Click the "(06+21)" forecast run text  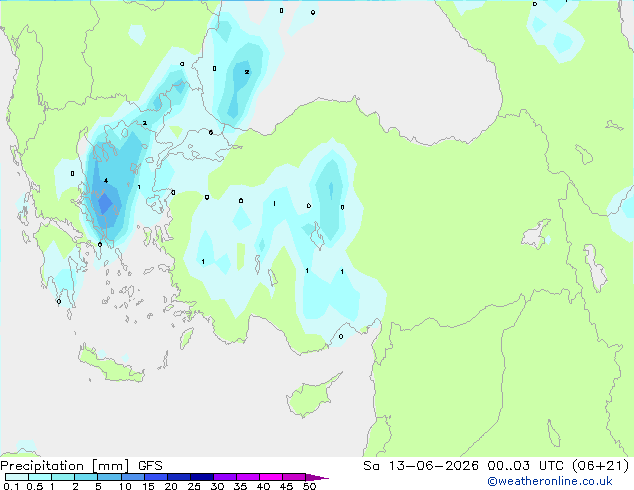pos(601,466)
